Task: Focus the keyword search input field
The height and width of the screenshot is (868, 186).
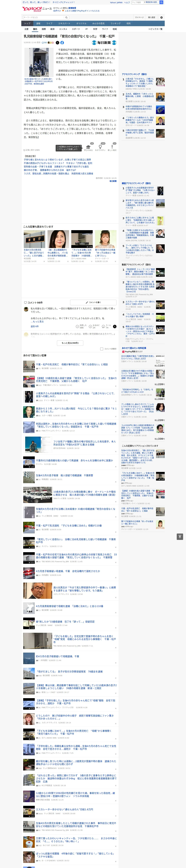Action: point(44,17)
